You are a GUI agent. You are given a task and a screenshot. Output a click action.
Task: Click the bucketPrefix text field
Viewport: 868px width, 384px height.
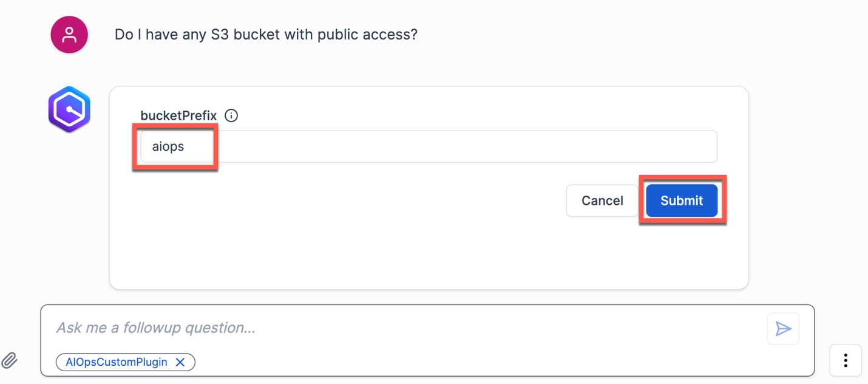click(425, 146)
